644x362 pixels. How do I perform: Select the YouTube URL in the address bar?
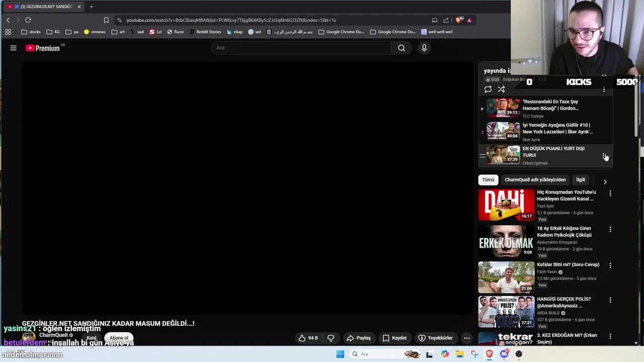pyautogui.click(x=231, y=20)
